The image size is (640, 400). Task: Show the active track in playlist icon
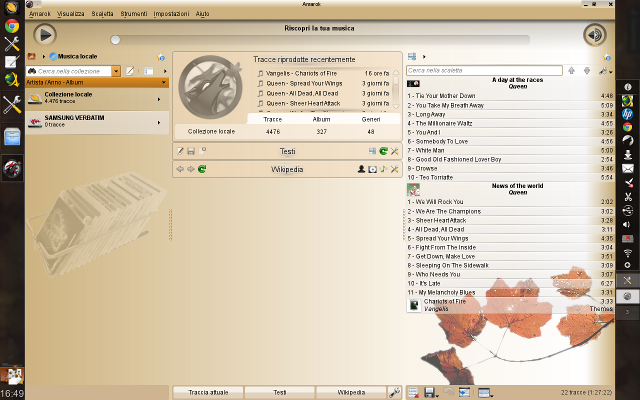coord(464,393)
